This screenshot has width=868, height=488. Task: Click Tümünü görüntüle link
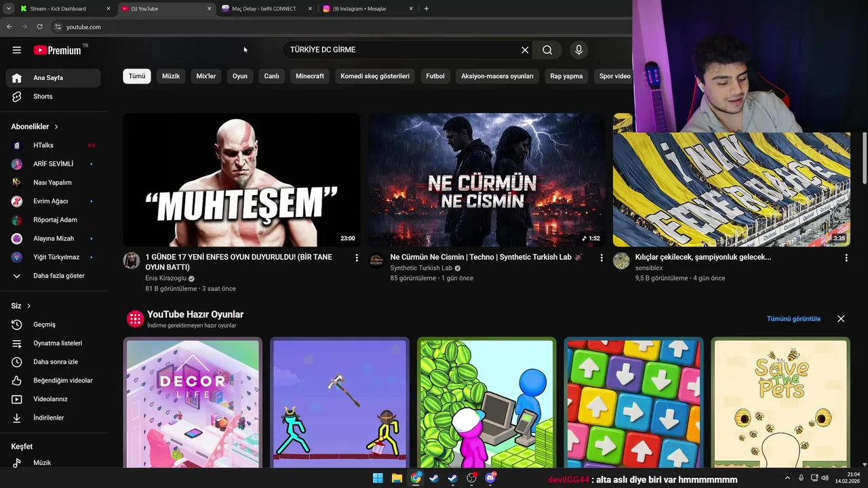click(793, 319)
